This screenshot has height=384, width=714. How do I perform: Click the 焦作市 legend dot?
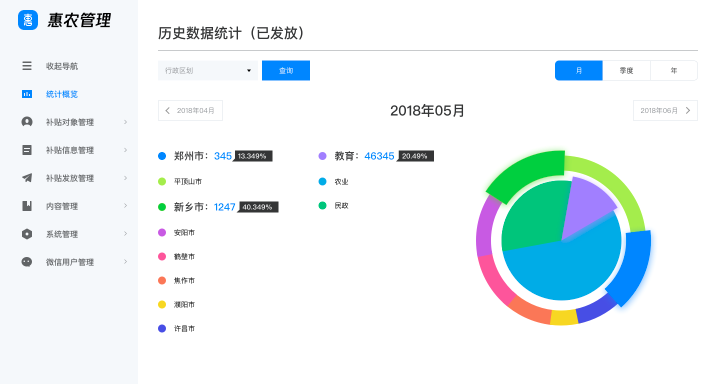[x=162, y=281]
